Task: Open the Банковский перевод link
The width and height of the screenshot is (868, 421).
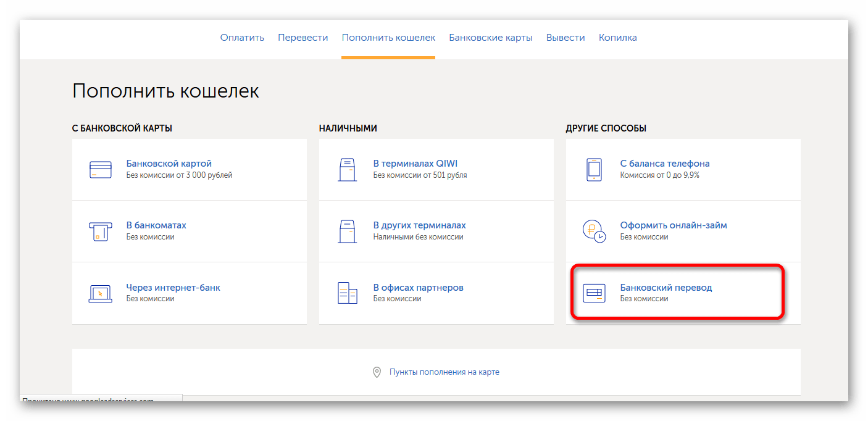Action: tap(666, 288)
